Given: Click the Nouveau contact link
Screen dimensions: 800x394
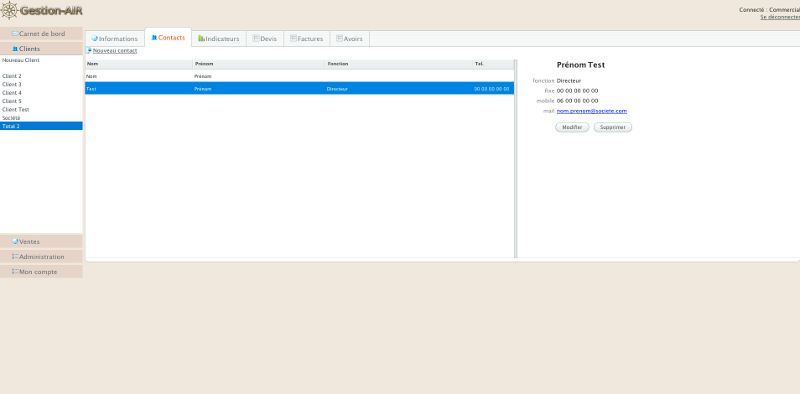Looking at the screenshot, I should (x=115, y=51).
